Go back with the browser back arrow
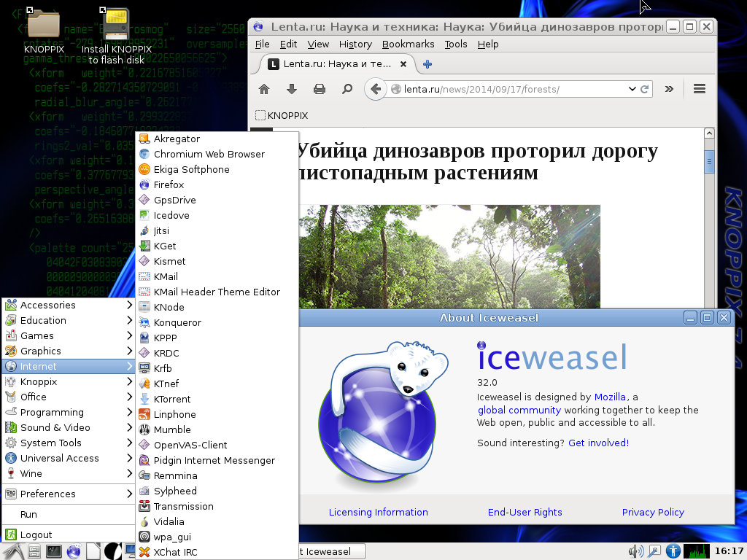This screenshot has height=560, width=747. pyautogui.click(x=376, y=89)
